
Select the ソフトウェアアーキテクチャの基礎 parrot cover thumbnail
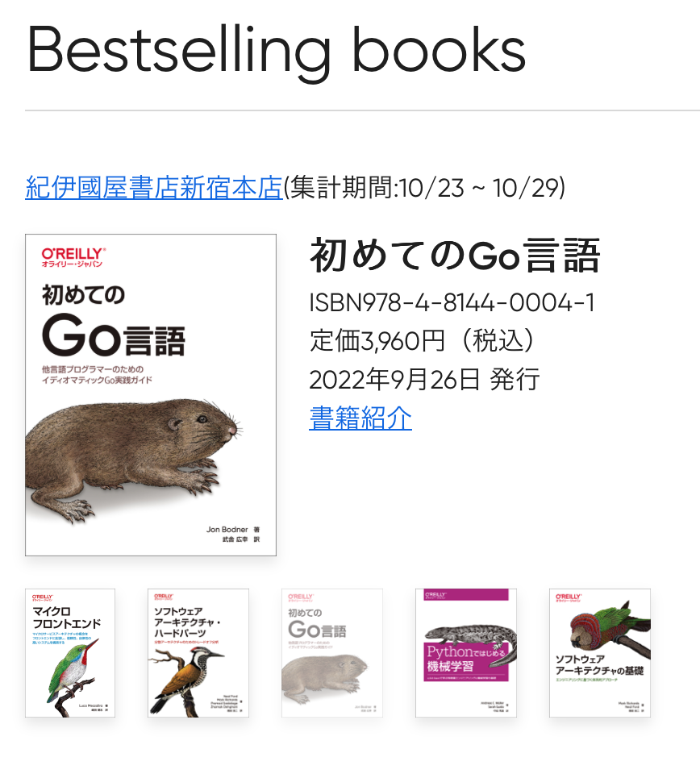click(600, 652)
